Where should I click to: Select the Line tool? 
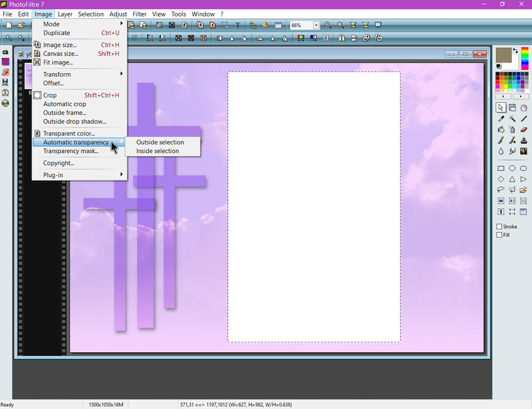[x=524, y=119]
